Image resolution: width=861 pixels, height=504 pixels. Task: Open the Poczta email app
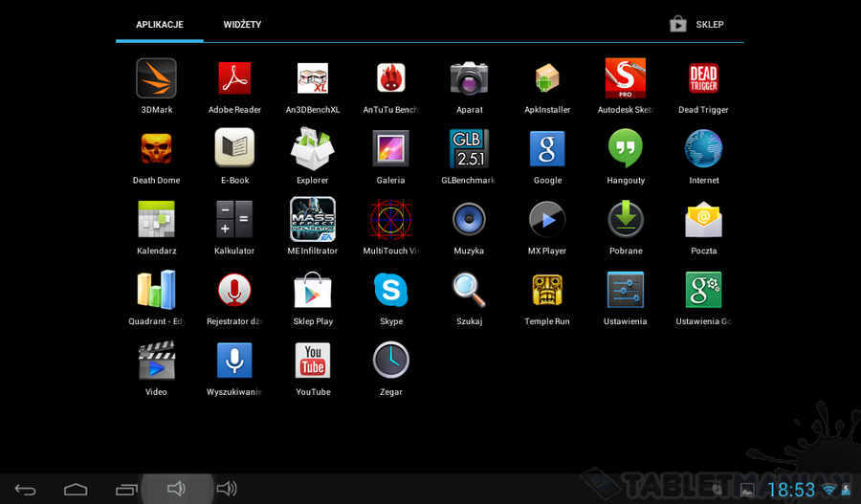click(x=703, y=220)
